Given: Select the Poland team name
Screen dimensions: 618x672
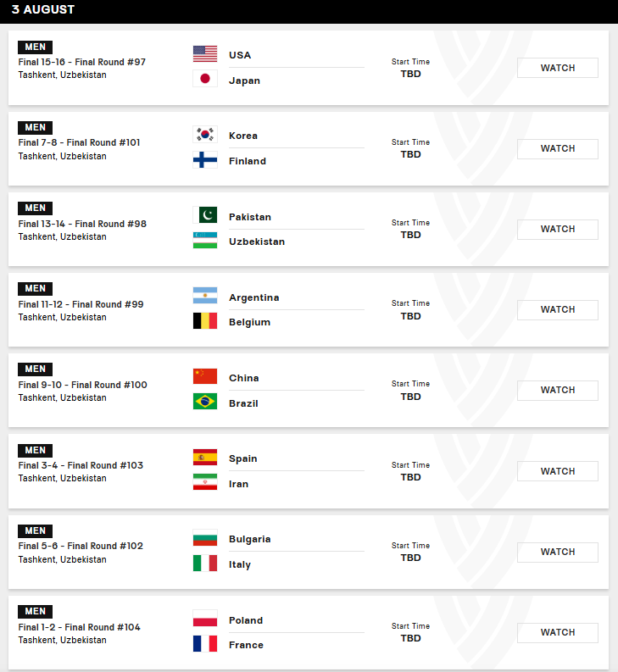Looking at the screenshot, I should [x=246, y=620].
